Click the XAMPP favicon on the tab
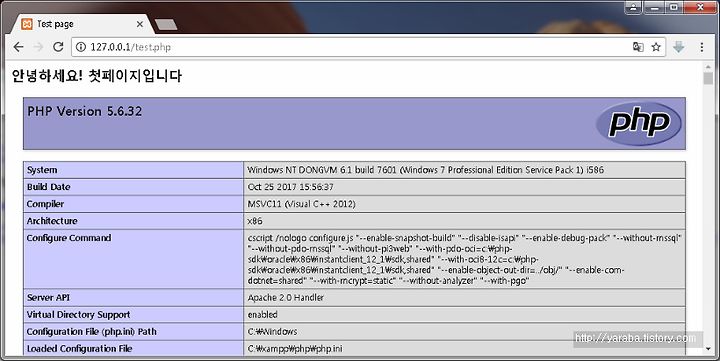Image resolution: width=720 pixels, height=361 pixels. point(27,24)
